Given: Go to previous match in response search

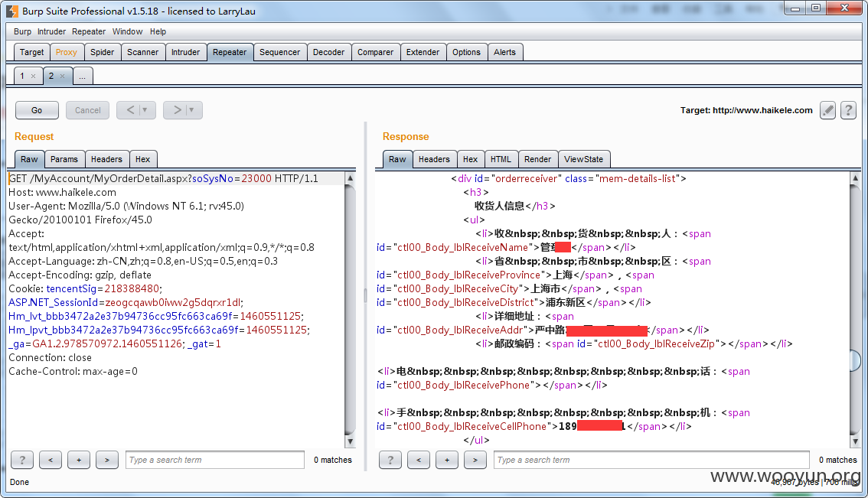Looking at the screenshot, I should (419, 460).
